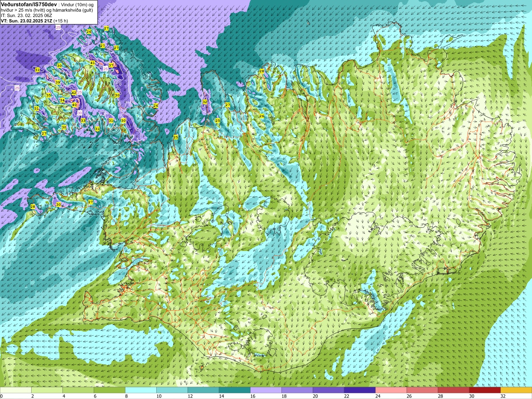Pick the 10–12 m/s turquoise legend swatch
Viewport: 532px width, 399px height.
pyautogui.click(x=172, y=390)
